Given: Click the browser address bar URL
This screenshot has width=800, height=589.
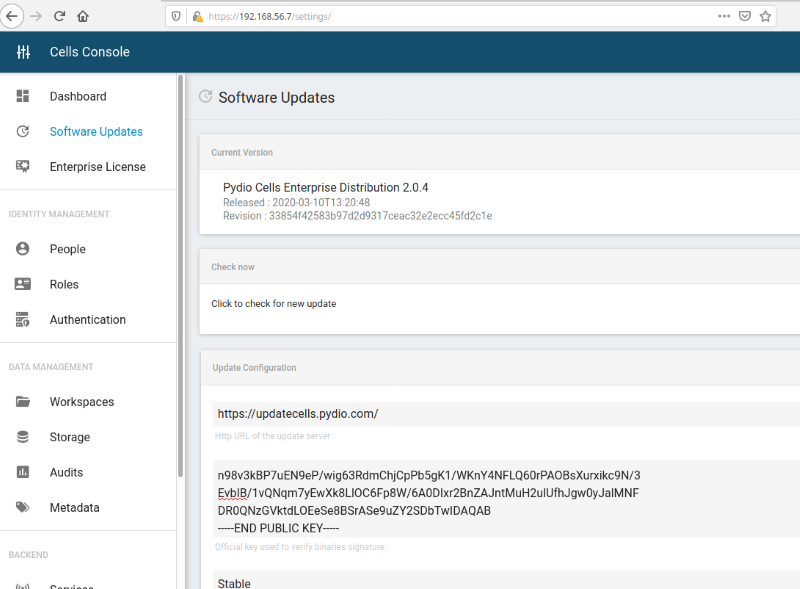Looking at the screenshot, I should click(x=269, y=16).
